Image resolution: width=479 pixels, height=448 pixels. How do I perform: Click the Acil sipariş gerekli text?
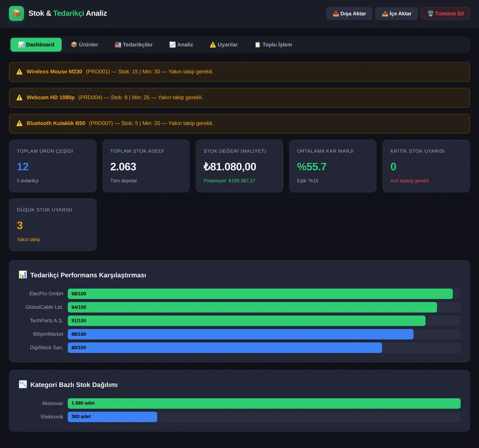[410, 181]
